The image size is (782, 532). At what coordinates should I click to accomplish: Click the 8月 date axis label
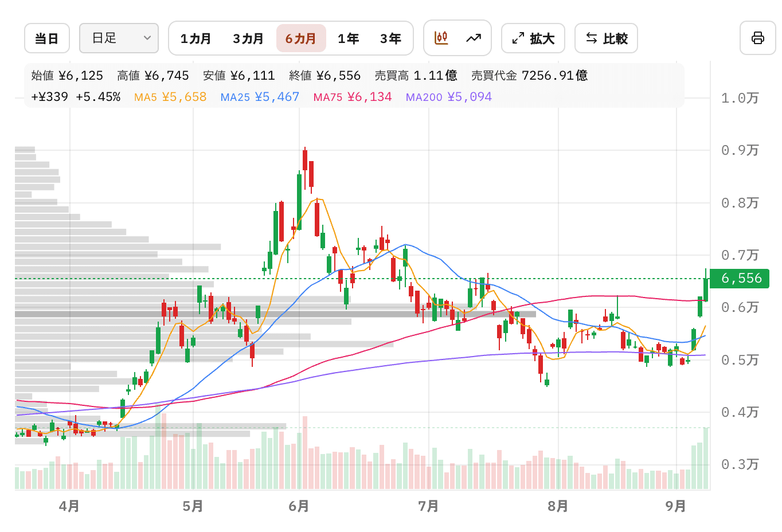pos(558,506)
